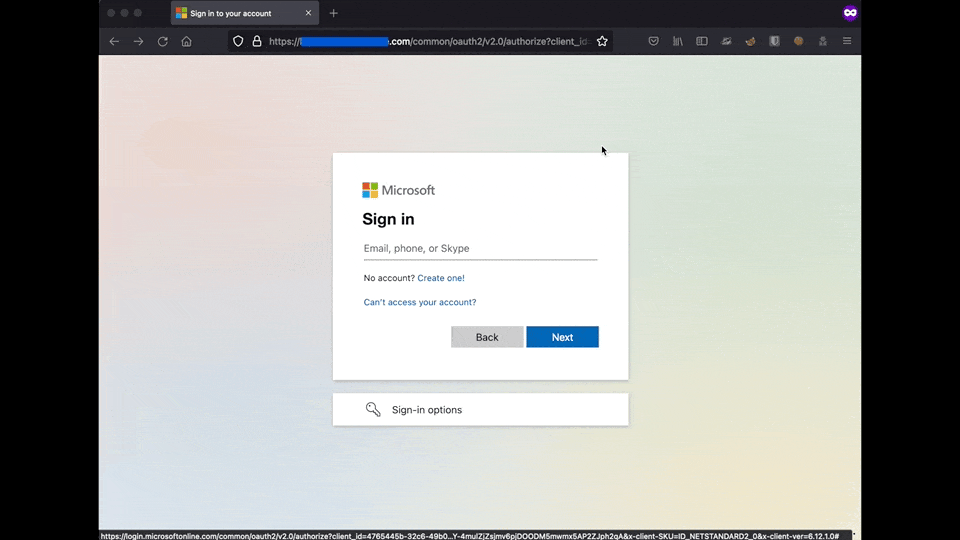
Task: Bookmark this page with the star icon
Action: [602, 41]
